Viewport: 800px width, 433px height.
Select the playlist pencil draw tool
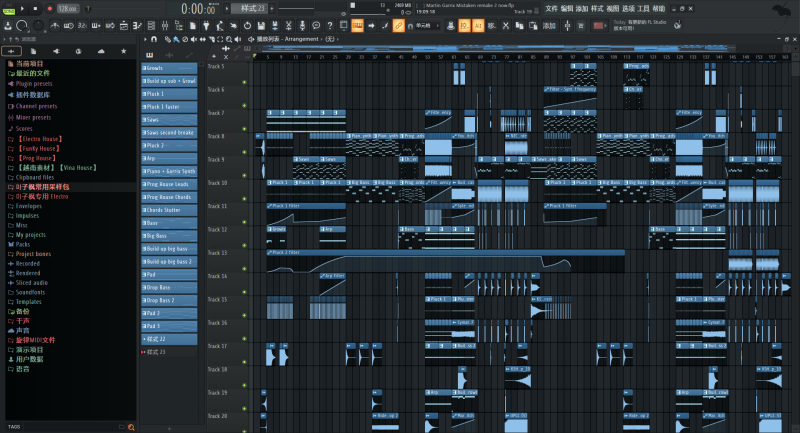(x=168, y=39)
